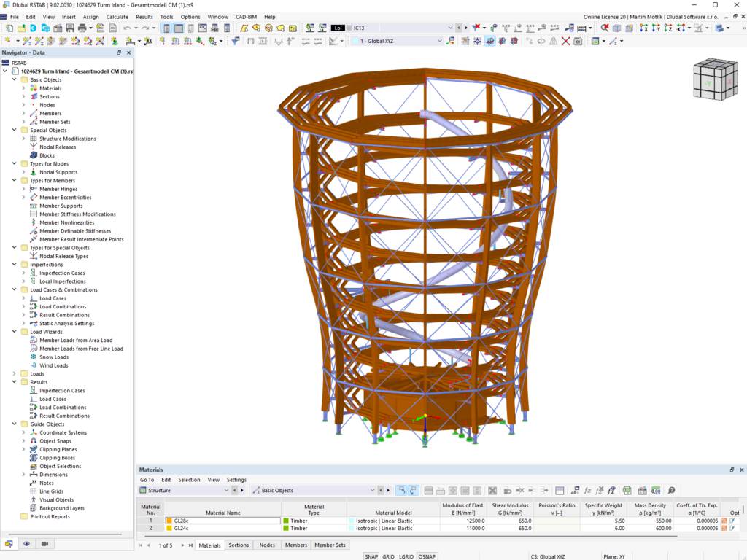Open the Navigator Views camera tab

pyautogui.click(x=44, y=544)
